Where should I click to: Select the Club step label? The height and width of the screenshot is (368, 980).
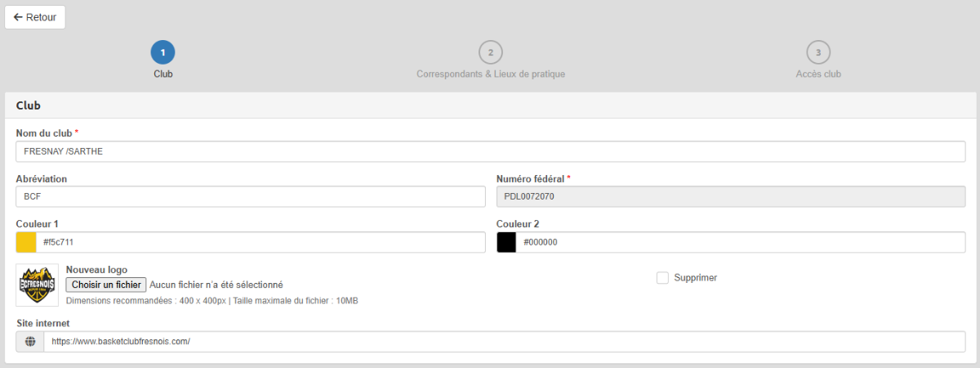point(163,74)
